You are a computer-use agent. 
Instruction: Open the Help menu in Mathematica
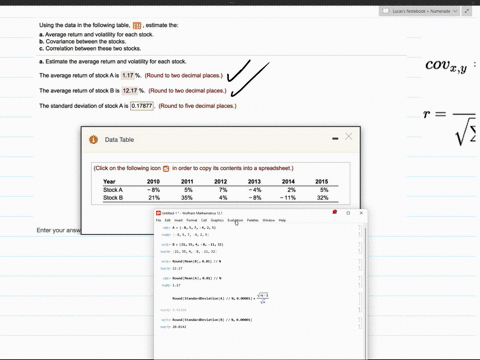click(282, 220)
